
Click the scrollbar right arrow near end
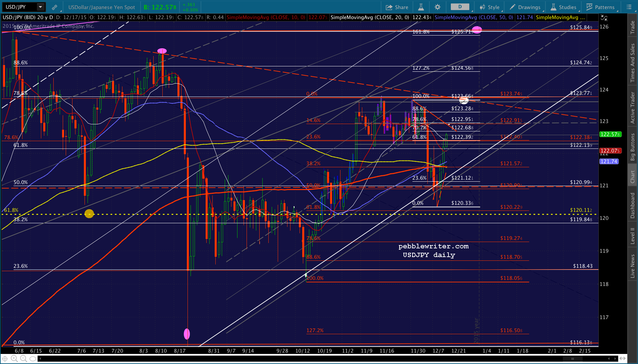click(x=615, y=359)
